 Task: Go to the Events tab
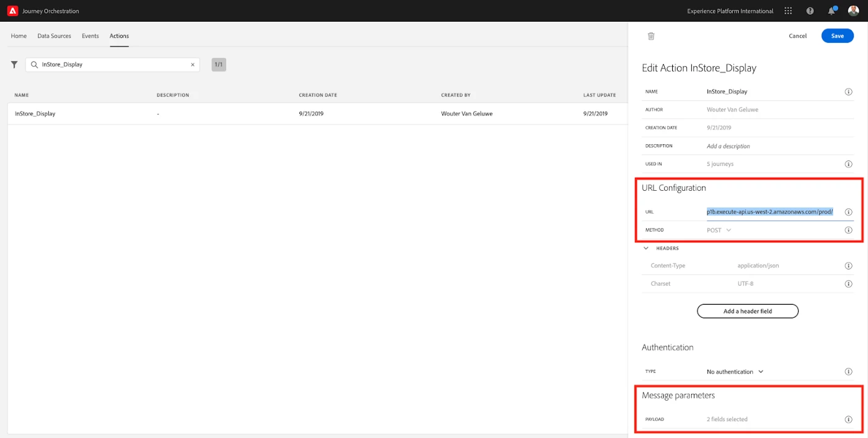click(x=91, y=36)
